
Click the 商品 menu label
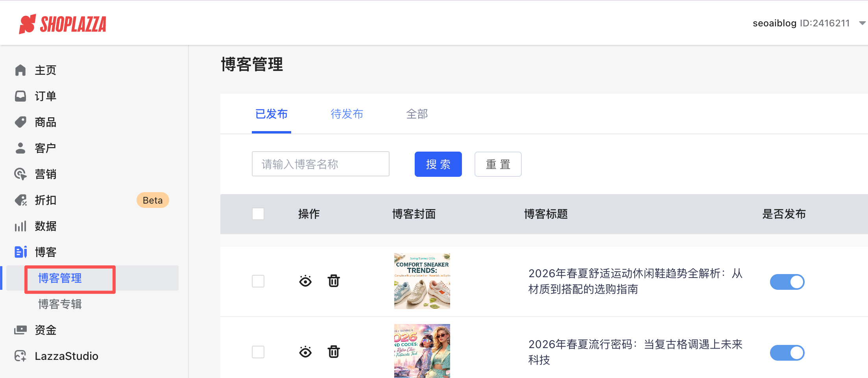tap(46, 122)
